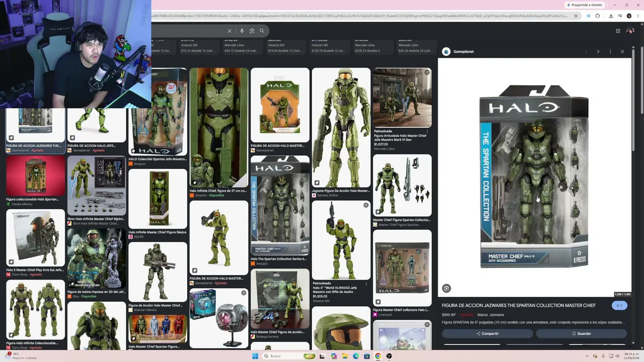Screen dimensions: 644x362
Task: Open 'Figura Halo Infinite Coleccionable' Claro Shop result
Action: pos(35,315)
